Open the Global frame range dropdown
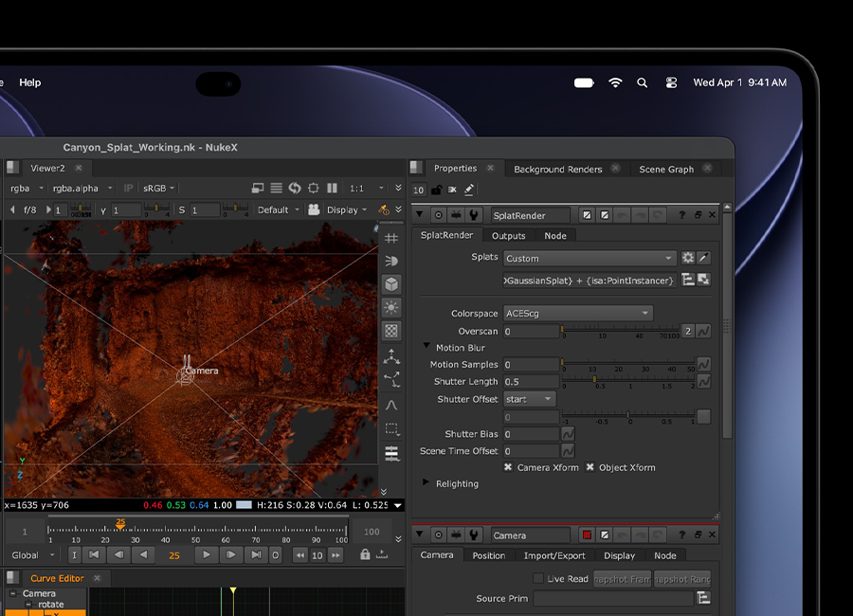This screenshot has width=853, height=616. pyautogui.click(x=33, y=555)
